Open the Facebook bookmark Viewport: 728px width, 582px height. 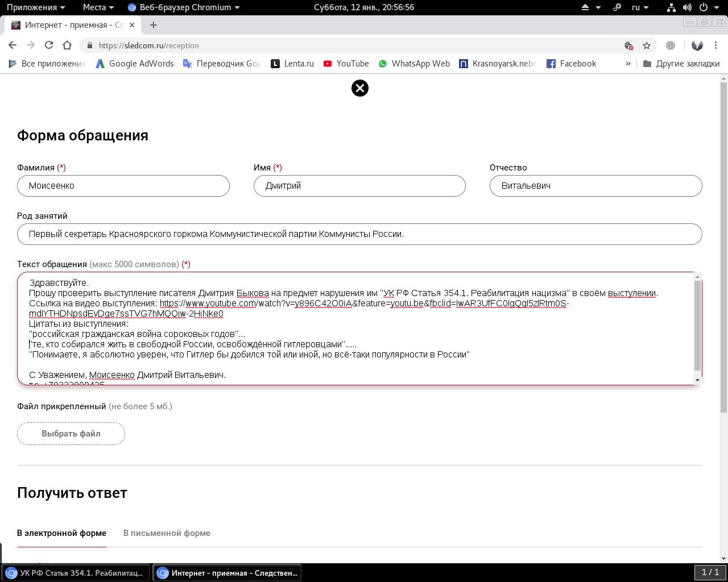(x=571, y=64)
